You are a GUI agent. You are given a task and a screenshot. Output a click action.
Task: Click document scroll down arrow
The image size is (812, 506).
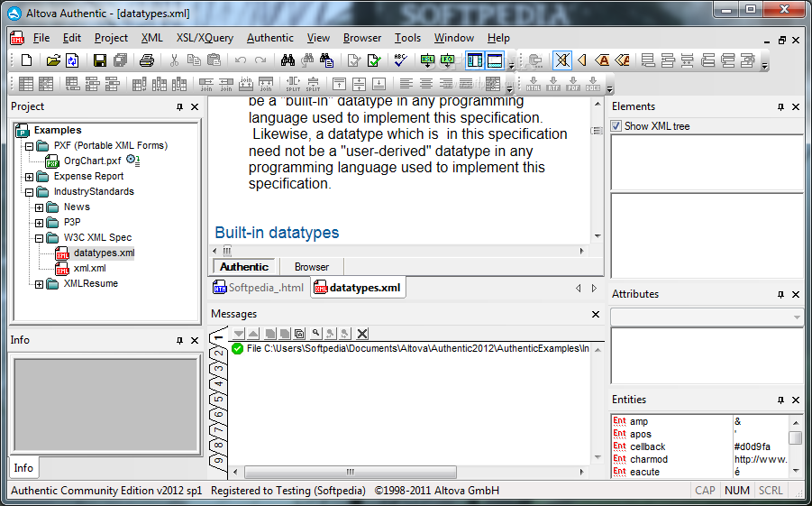[x=598, y=236]
